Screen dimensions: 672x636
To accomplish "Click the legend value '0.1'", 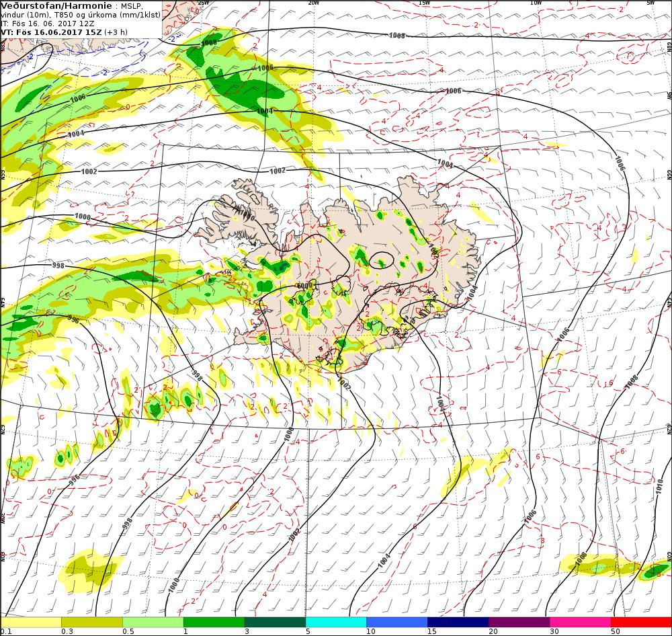I will [x=6, y=632].
